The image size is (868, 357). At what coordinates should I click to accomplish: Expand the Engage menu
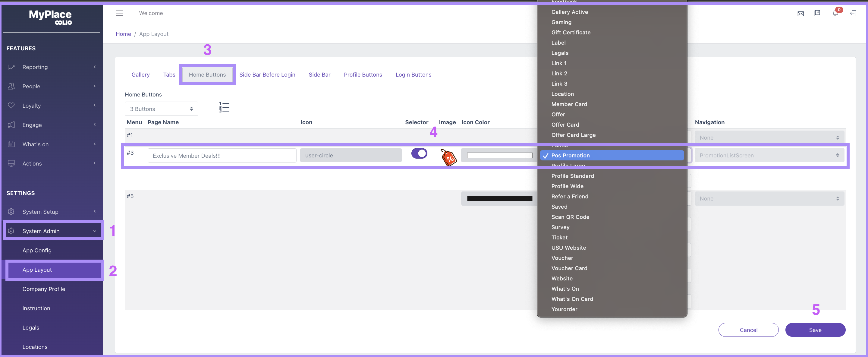pyautogui.click(x=95, y=125)
